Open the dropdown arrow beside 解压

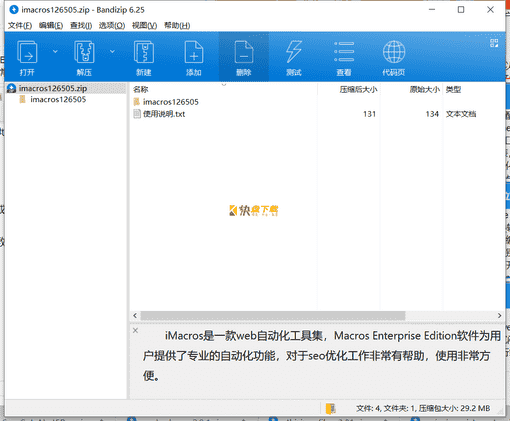112,51
